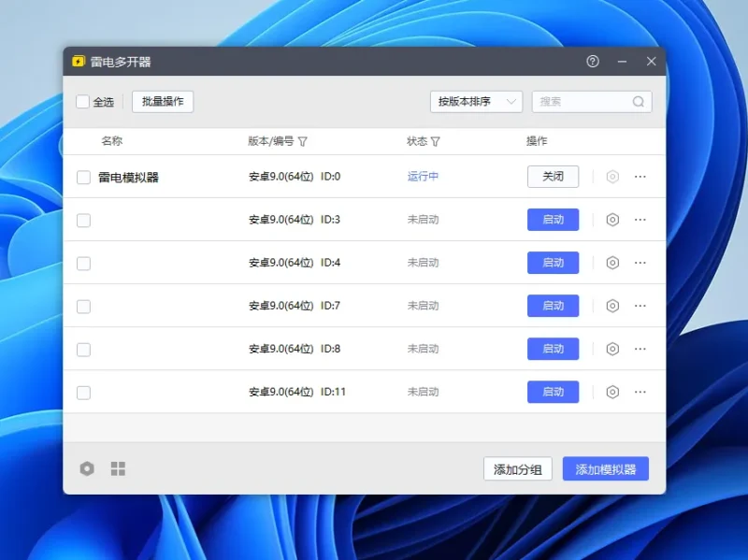Open settings gear for ID:0 emulator
The width and height of the screenshot is (748, 560).
pos(612,177)
